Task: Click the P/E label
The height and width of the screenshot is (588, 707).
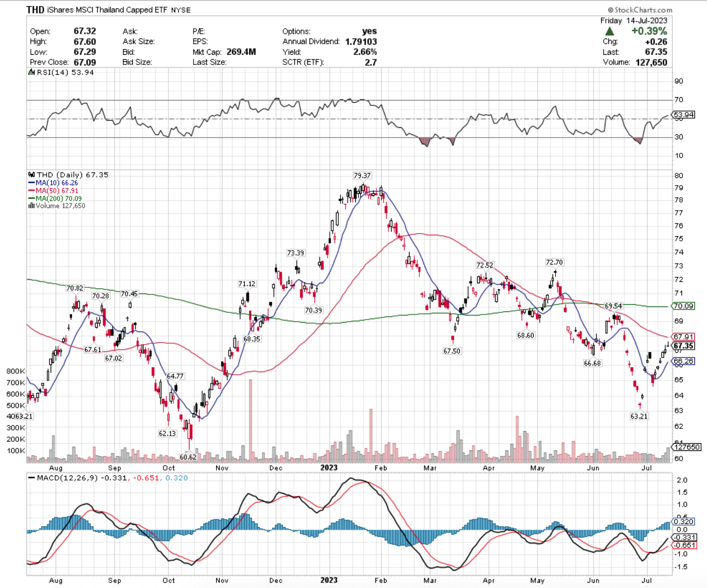Action: coord(199,31)
